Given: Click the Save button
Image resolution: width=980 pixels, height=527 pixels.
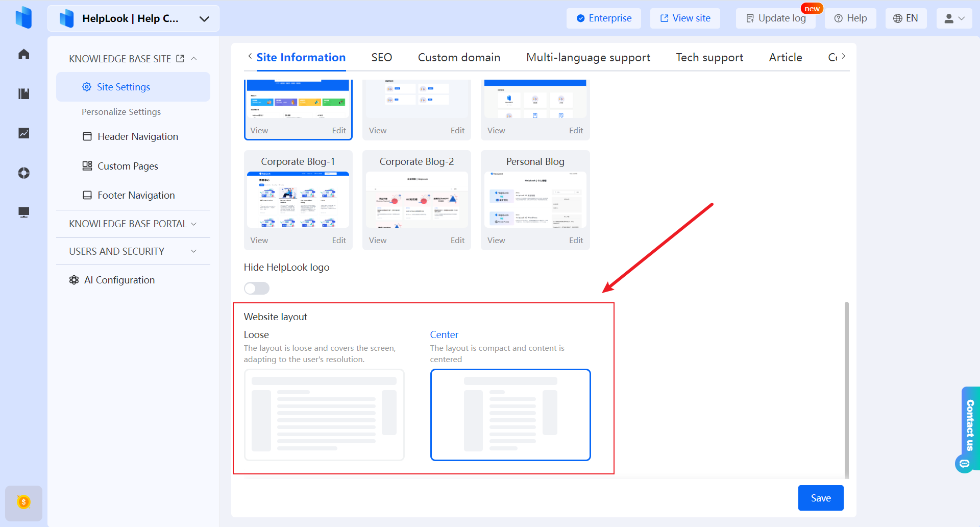Looking at the screenshot, I should [821, 498].
